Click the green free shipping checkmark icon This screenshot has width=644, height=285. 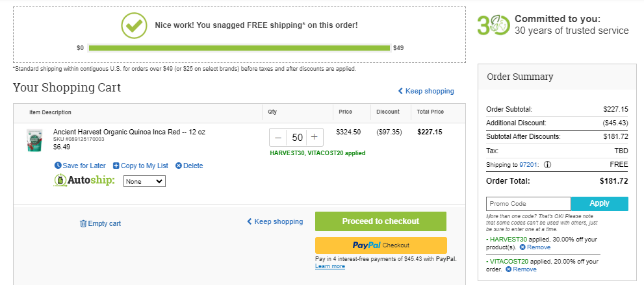(x=134, y=25)
